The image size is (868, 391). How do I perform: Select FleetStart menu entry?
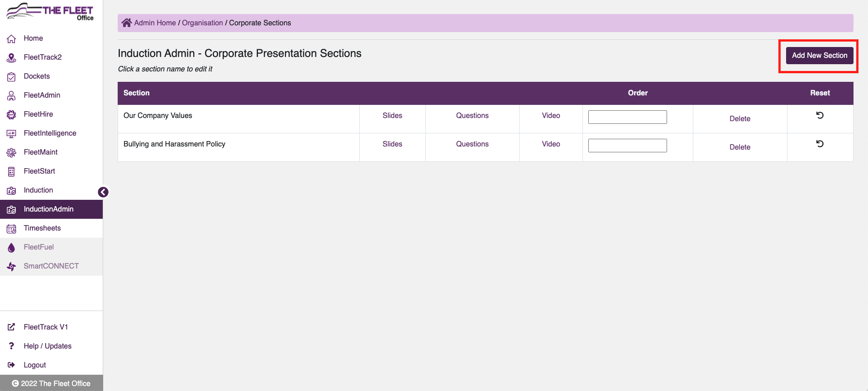pyautogui.click(x=39, y=171)
